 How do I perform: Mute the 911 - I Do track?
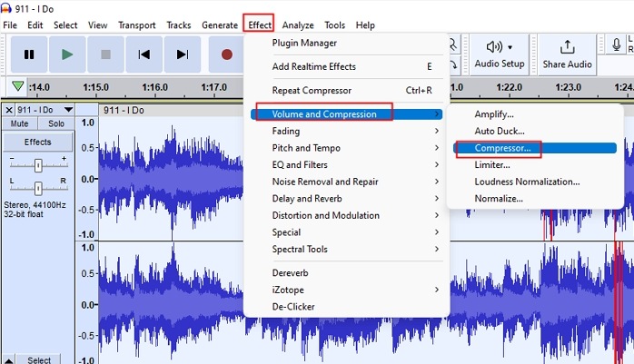[19, 123]
